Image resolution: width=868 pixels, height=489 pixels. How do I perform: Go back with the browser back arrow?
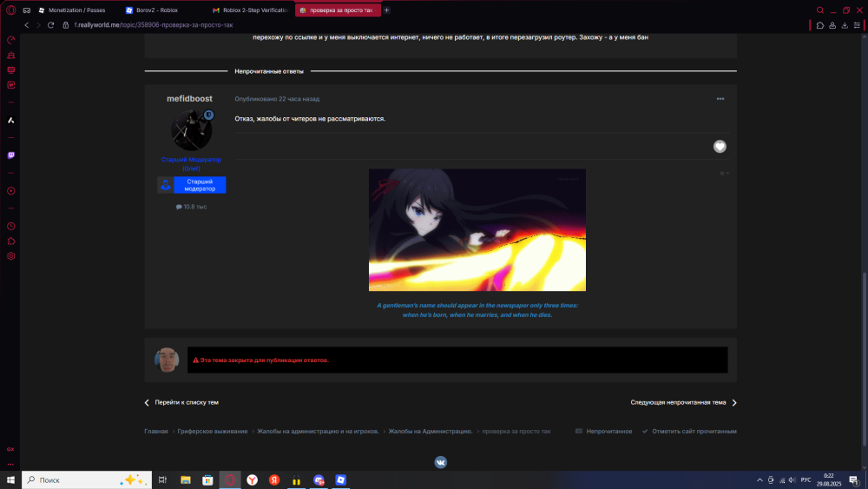point(27,25)
